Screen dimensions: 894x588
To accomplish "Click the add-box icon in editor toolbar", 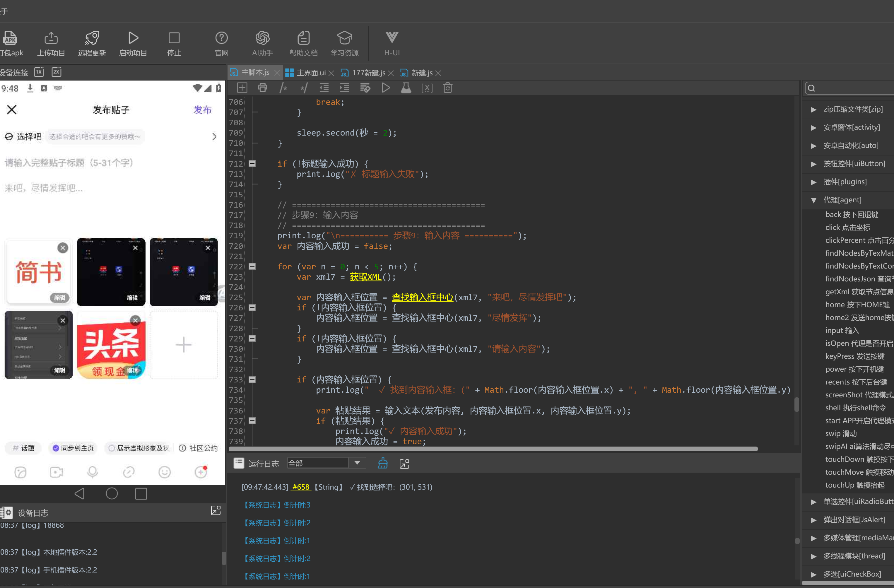I will [x=242, y=88].
